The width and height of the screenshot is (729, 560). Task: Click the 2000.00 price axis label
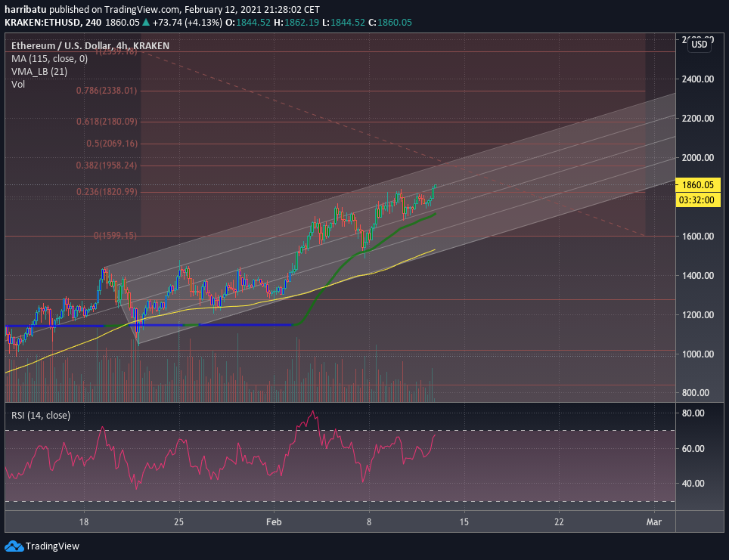(x=697, y=157)
